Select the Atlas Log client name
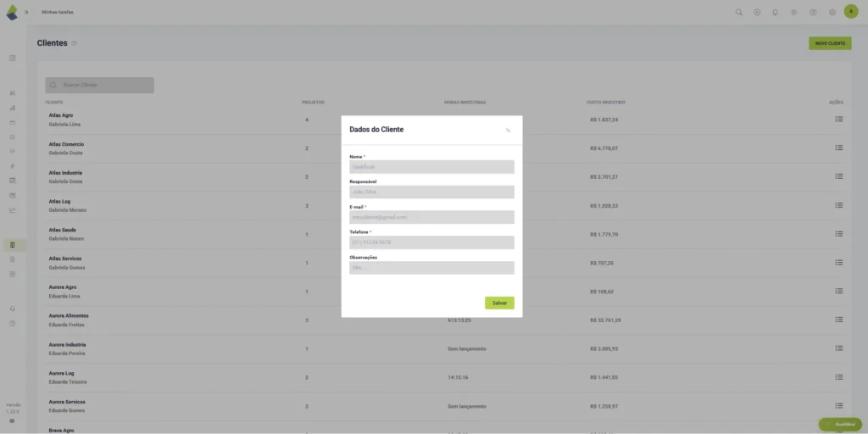 click(60, 202)
